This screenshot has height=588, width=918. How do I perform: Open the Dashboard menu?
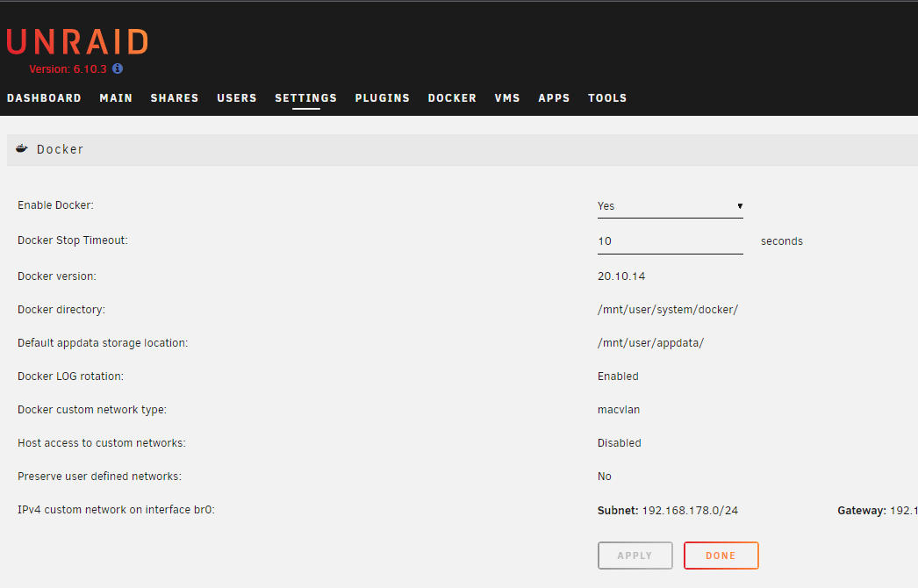click(44, 97)
